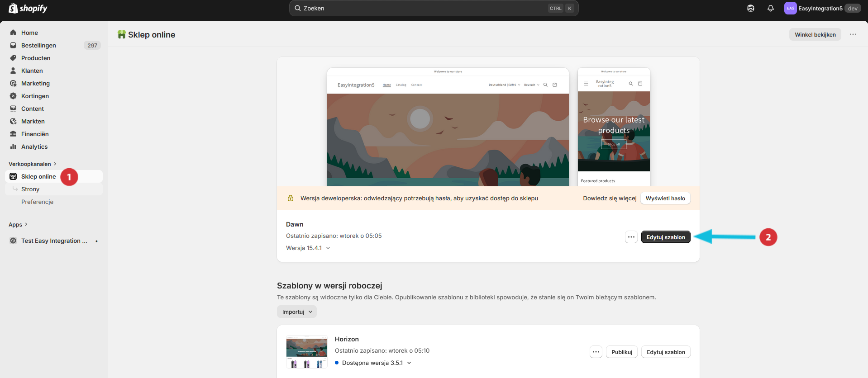Click the desktop theme preview thumbnail
868x378 pixels.
tap(448, 127)
